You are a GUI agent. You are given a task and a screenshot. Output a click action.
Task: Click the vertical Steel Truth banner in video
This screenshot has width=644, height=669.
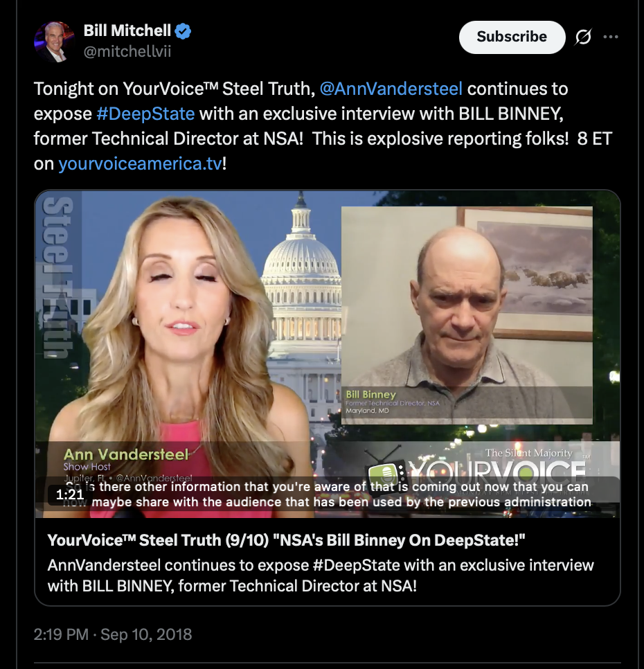click(57, 277)
